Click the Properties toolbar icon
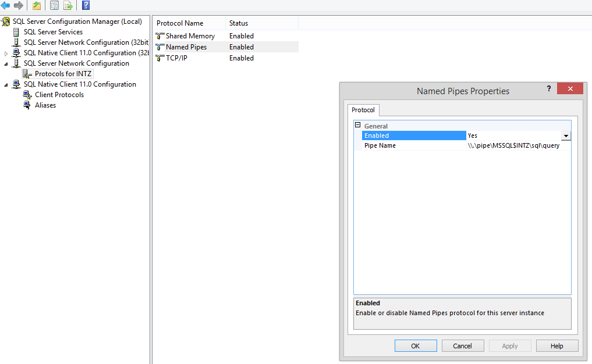 coord(54,5)
